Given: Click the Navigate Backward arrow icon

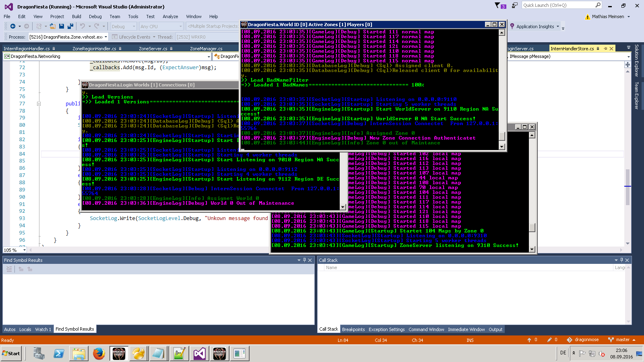Looking at the screenshot, I should coord(13,26).
